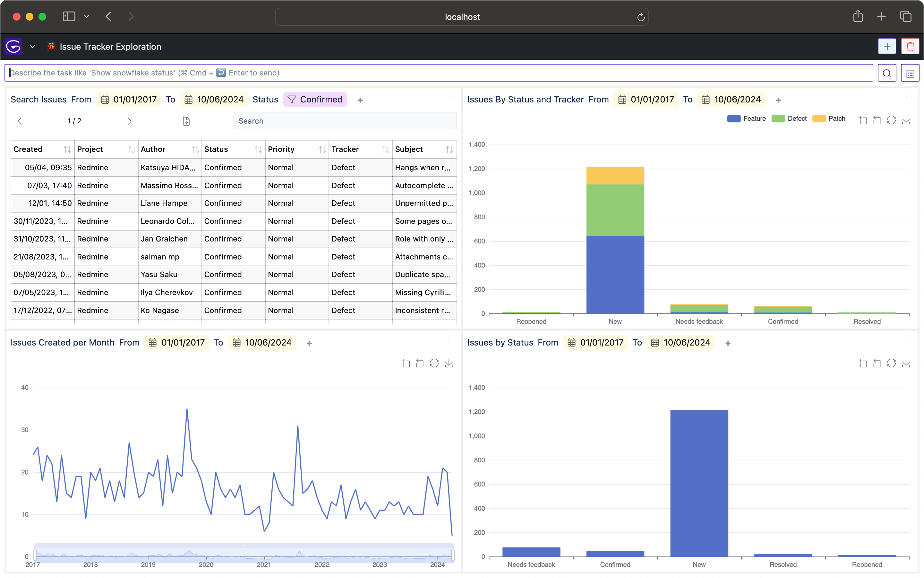Sort table by Tracker column
Image resolution: width=924 pixels, height=578 pixels.
(386, 149)
